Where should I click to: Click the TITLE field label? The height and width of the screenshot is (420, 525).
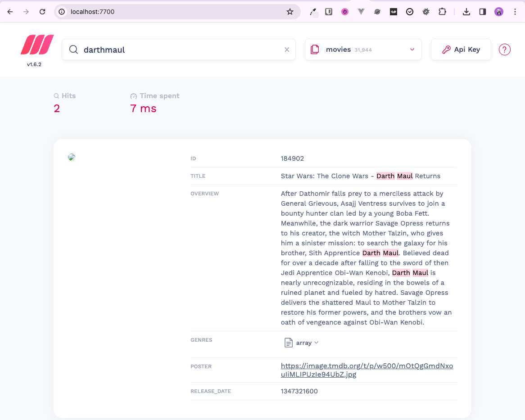coord(198,176)
